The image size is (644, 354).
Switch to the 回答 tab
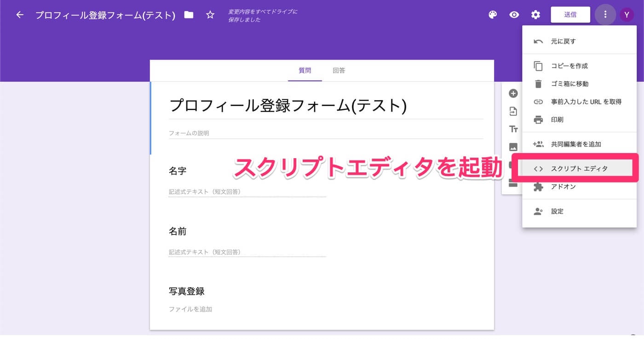click(x=339, y=70)
